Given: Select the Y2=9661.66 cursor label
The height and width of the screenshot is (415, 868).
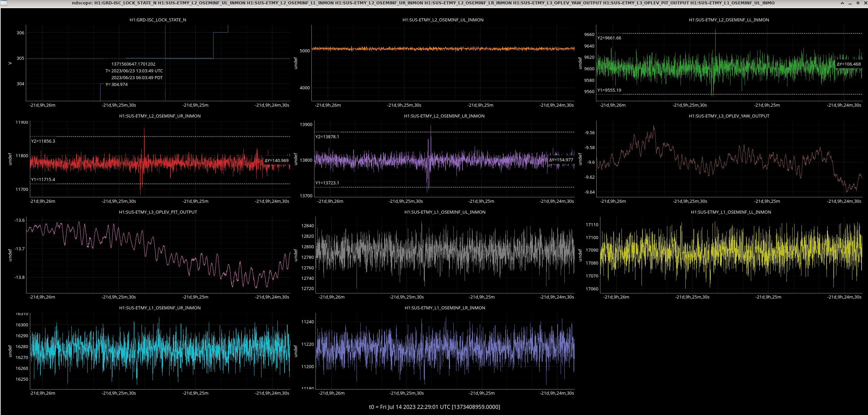Looking at the screenshot, I should pyautogui.click(x=609, y=38).
